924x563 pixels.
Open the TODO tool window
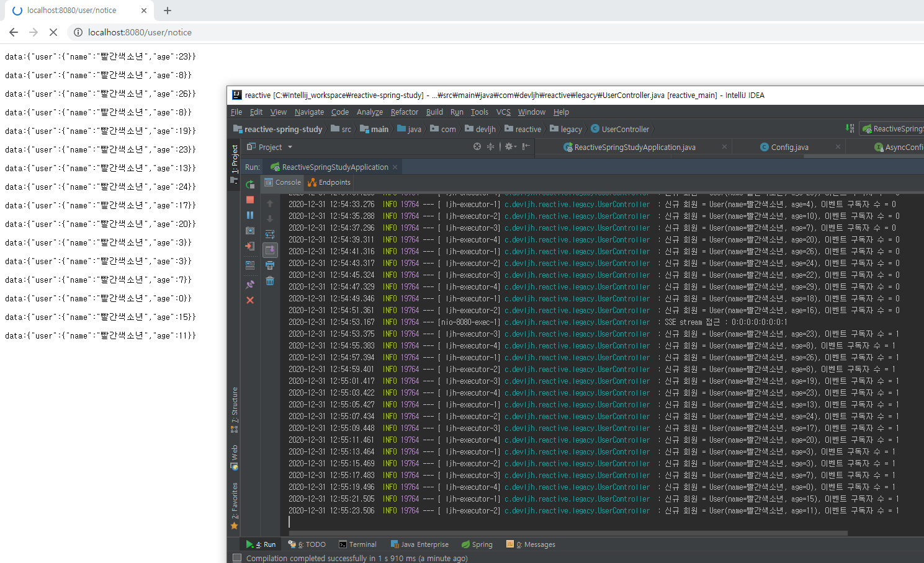click(x=307, y=544)
